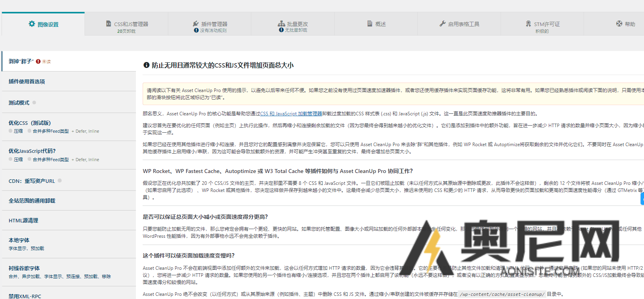
Task: Click the 压缩 status dot under 优化JavaScript代码
Action: 11,159
